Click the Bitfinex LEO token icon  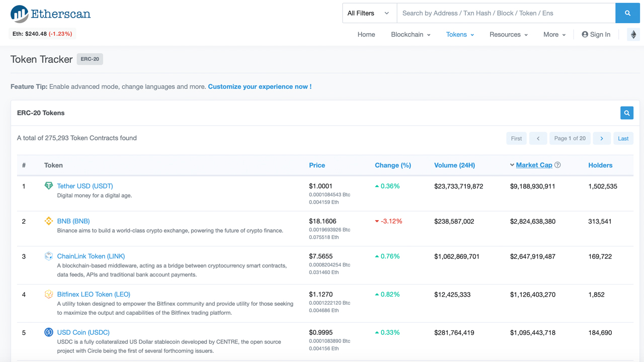tap(49, 295)
